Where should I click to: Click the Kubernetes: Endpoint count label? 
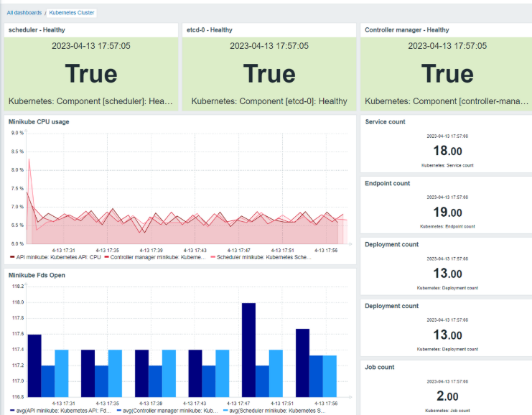coord(447,226)
